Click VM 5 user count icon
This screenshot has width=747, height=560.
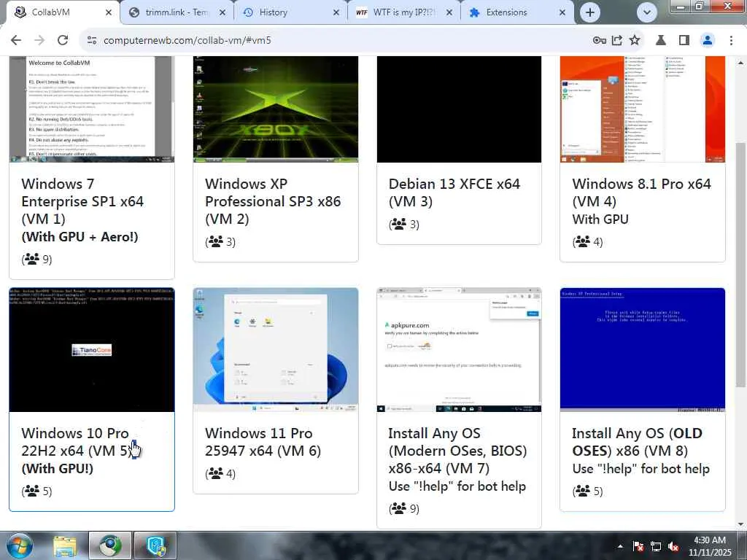(31, 491)
